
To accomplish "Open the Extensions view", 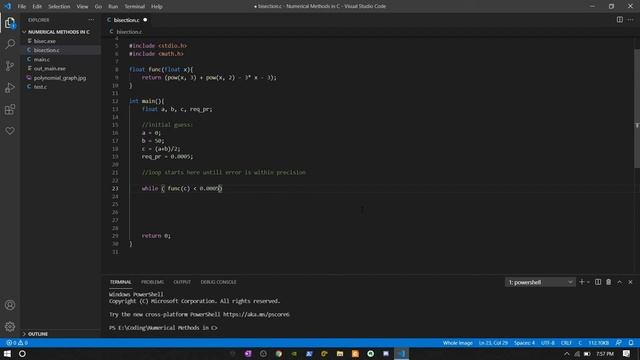I will [x=10, y=109].
